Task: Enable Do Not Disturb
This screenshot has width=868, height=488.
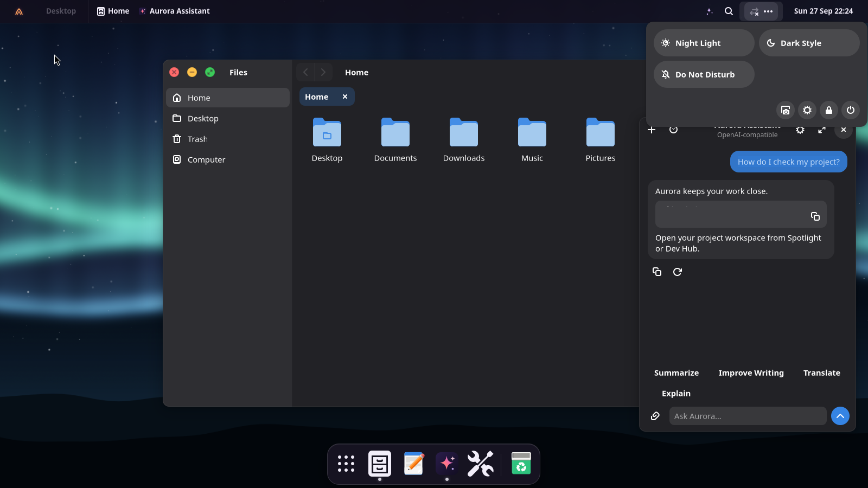Action: tap(704, 74)
